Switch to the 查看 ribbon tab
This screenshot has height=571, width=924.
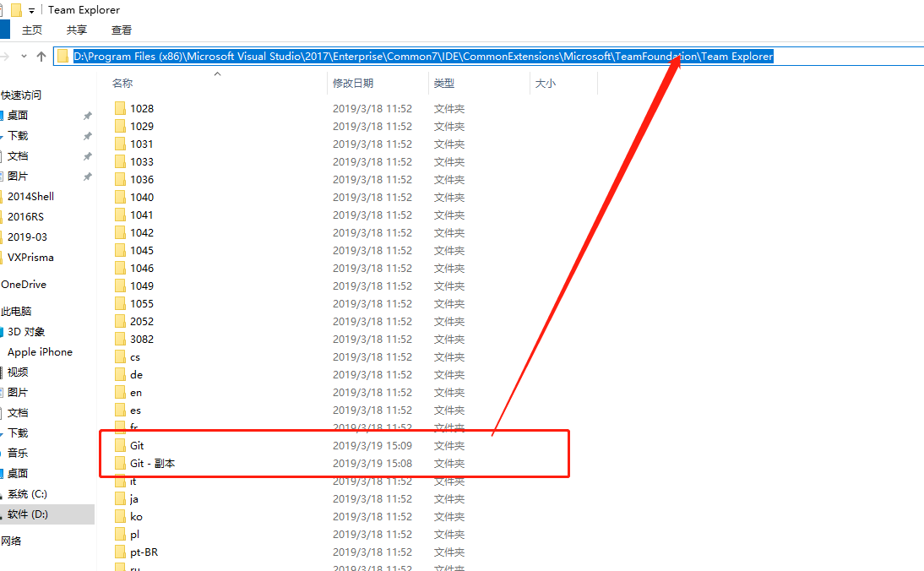(x=122, y=30)
